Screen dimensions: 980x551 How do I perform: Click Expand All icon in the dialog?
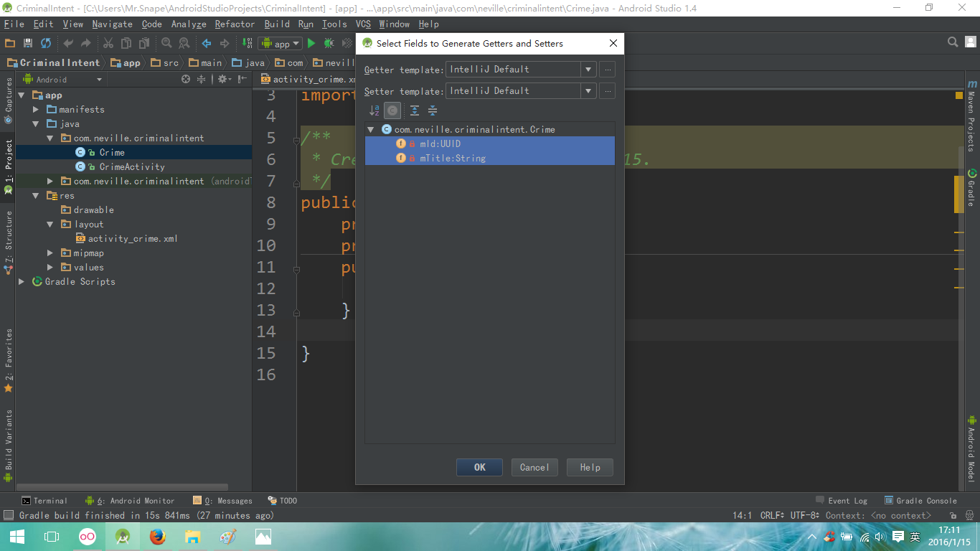pyautogui.click(x=415, y=110)
